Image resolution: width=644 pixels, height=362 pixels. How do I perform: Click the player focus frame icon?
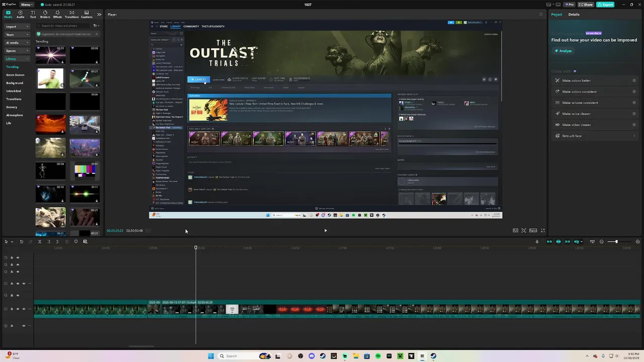pos(524,231)
